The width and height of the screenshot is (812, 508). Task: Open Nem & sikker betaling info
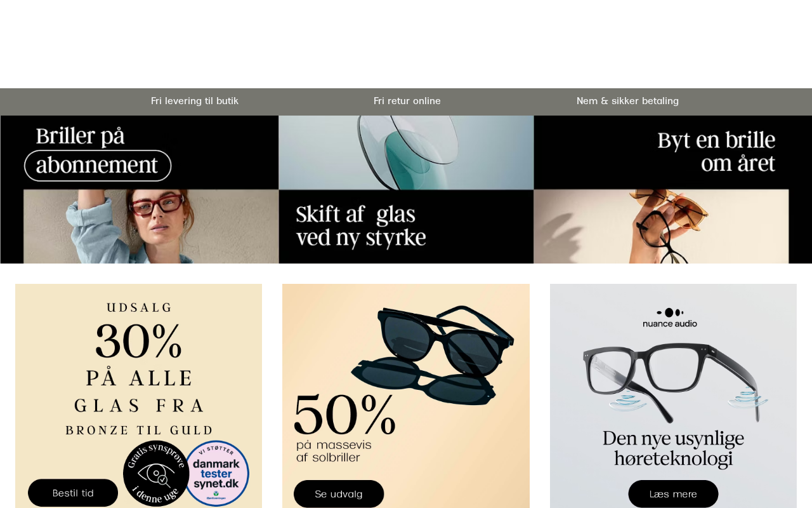(x=627, y=101)
